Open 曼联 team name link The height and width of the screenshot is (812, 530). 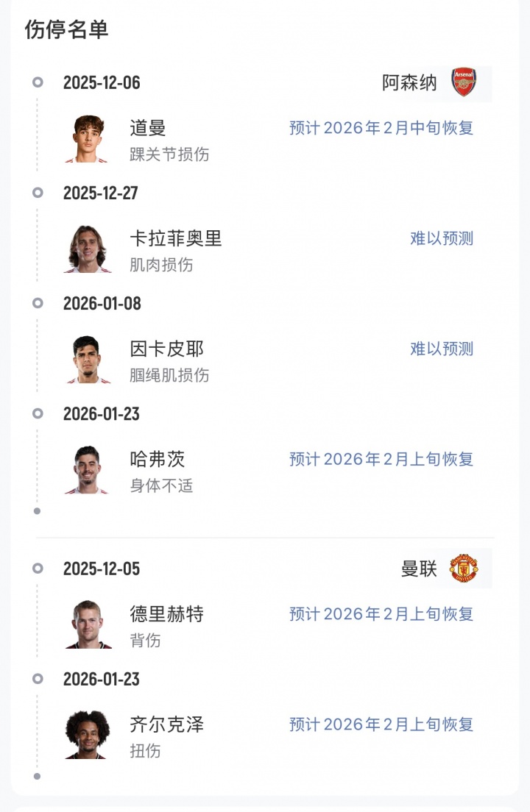[419, 569]
